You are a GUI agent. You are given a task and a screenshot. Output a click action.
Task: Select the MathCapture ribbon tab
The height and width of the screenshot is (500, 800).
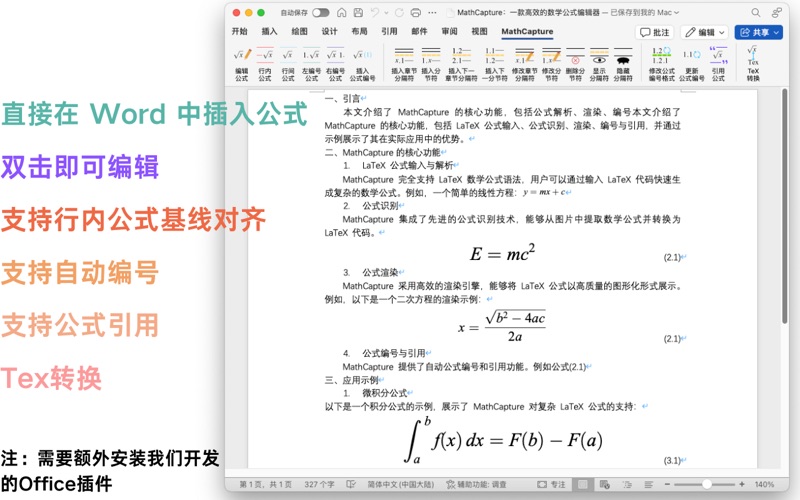point(527,32)
